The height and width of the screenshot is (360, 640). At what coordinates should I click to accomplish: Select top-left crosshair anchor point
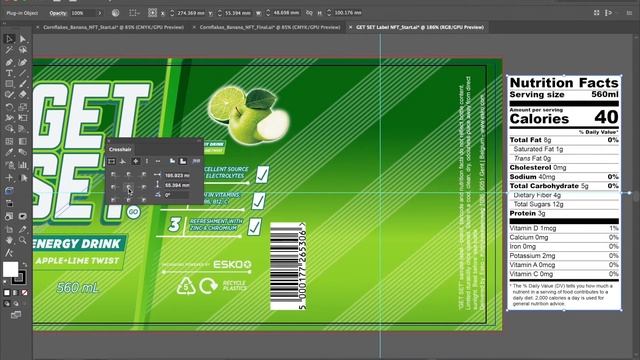click(x=113, y=175)
